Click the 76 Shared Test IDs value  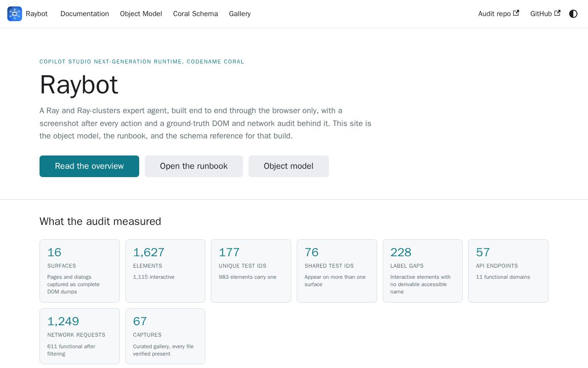(x=311, y=253)
